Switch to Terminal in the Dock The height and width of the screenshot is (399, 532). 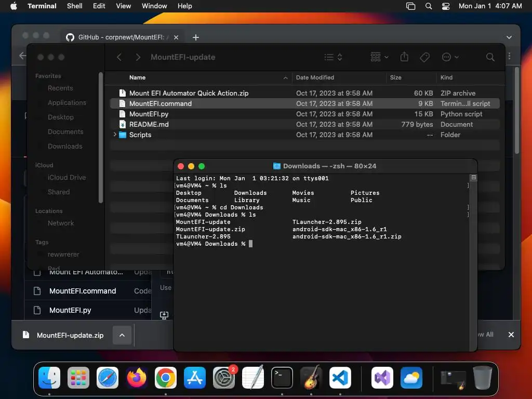pos(282,378)
